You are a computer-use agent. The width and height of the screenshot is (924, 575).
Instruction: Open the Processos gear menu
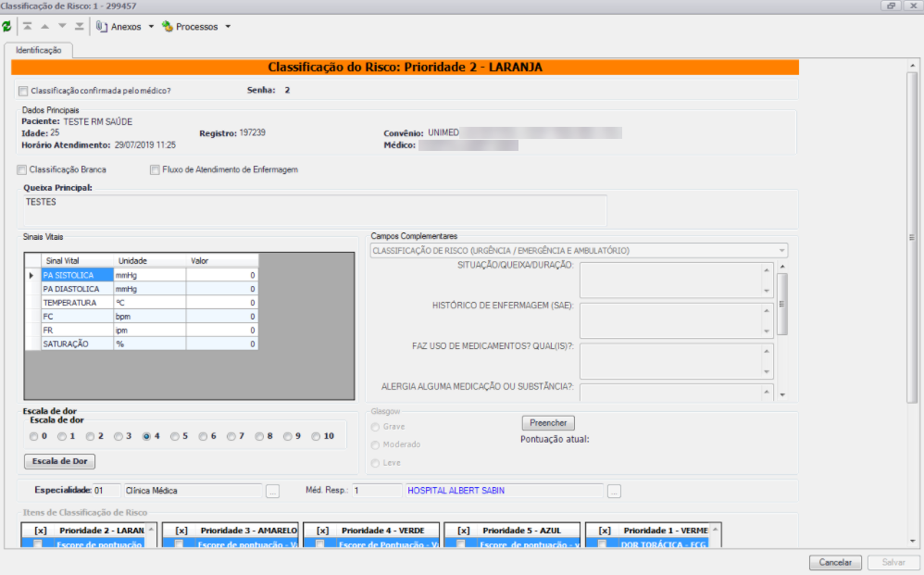(x=191, y=27)
